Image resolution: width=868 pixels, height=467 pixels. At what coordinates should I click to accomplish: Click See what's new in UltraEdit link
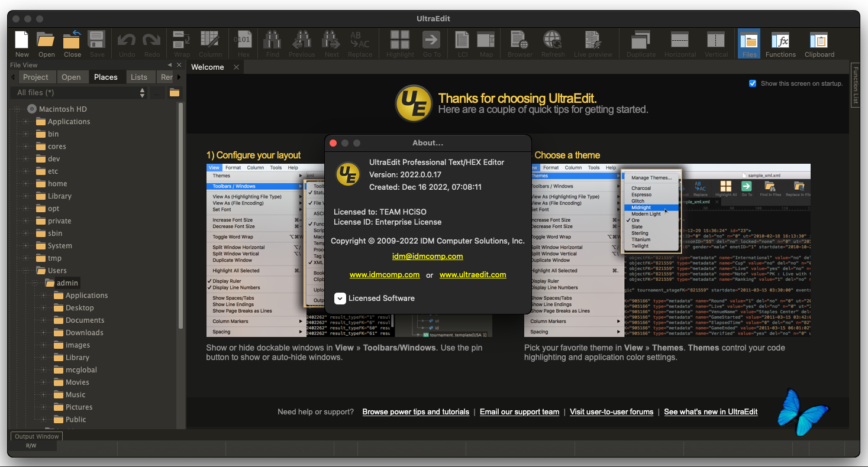tap(711, 412)
